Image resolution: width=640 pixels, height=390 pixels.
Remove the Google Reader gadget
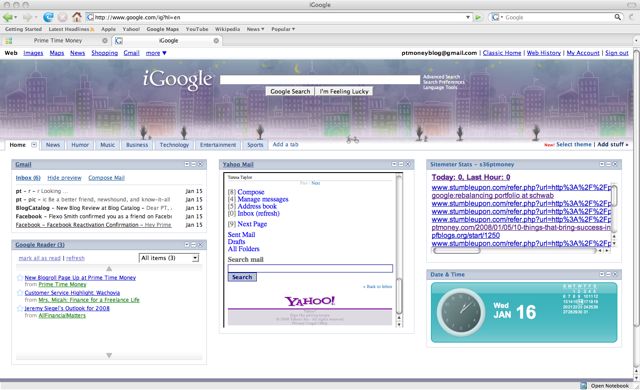tap(200, 244)
